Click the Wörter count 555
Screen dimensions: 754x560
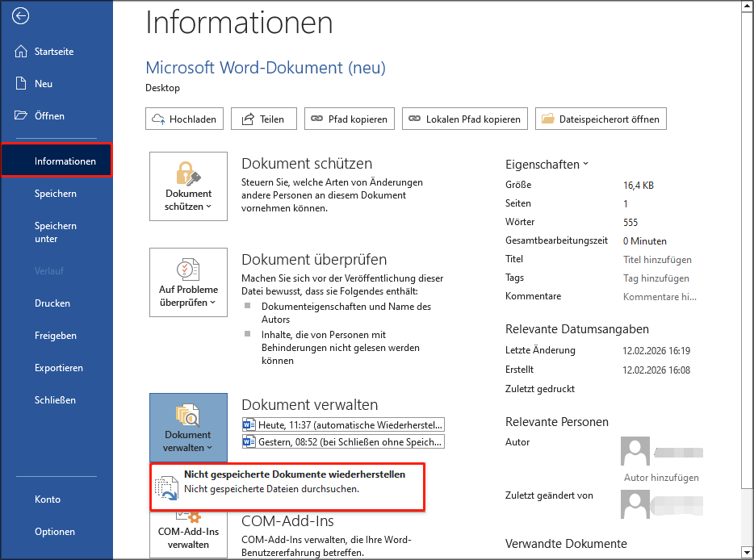[x=630, y=223]
